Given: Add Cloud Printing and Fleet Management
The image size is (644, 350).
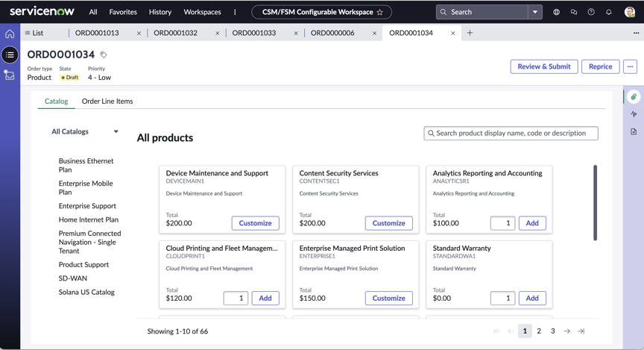Looking at the screenshot, I should click(265, 299).
